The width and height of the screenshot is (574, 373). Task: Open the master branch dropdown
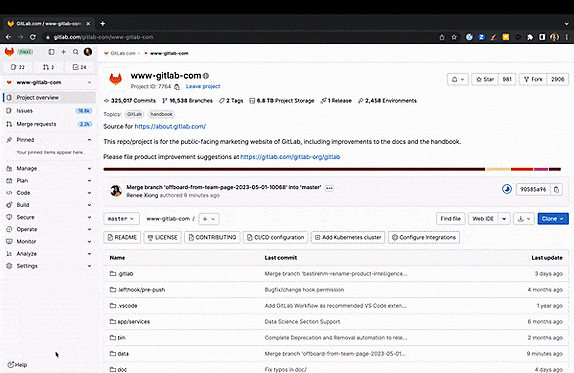point(121,219)
